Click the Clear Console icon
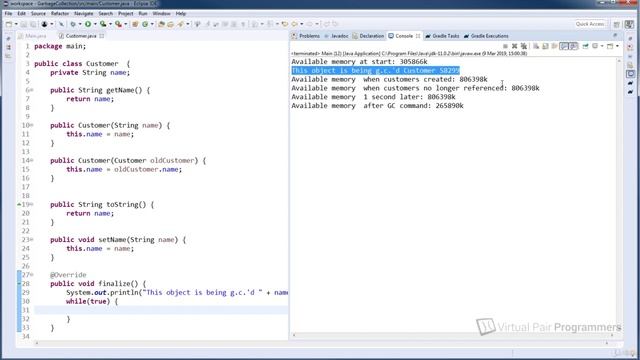This screenshot has height=360, width=640. (536, 46)
